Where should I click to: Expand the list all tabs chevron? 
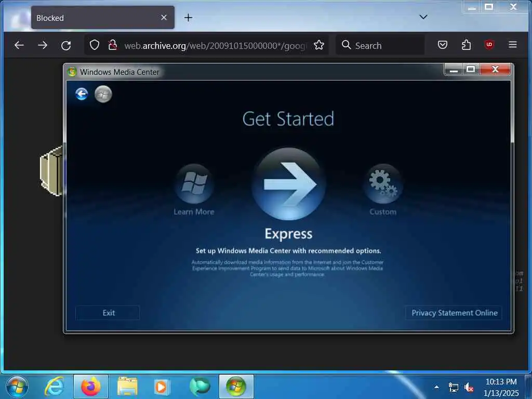click(x=423, y=17)
